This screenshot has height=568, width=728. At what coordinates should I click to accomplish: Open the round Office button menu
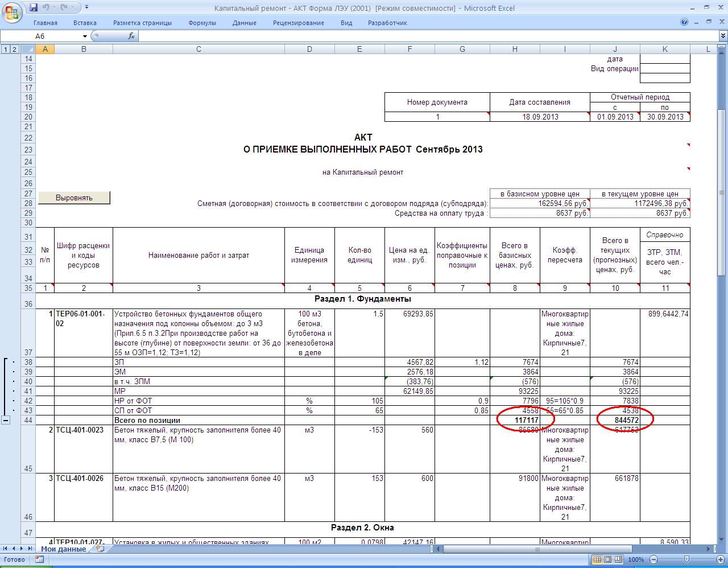coord(11,11)
